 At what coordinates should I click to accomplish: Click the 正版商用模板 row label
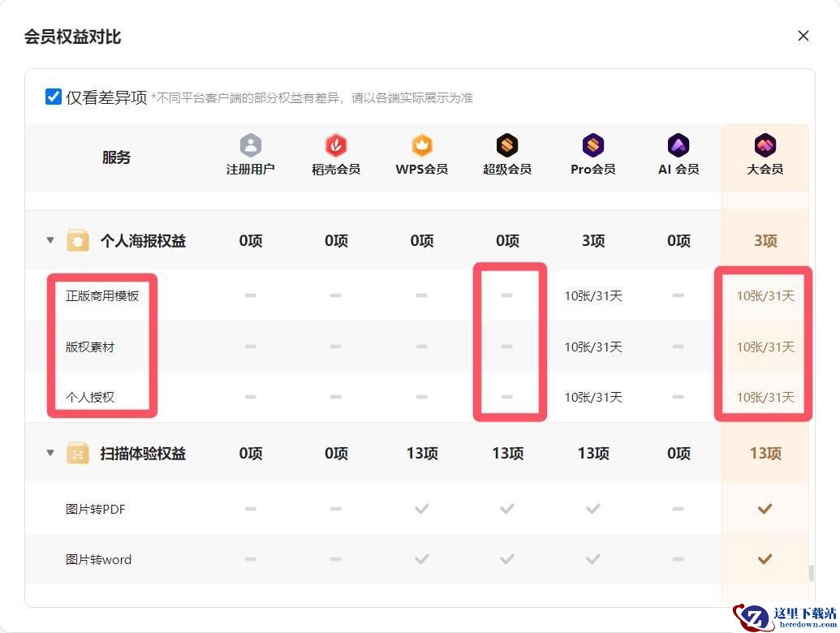point(102,295)
